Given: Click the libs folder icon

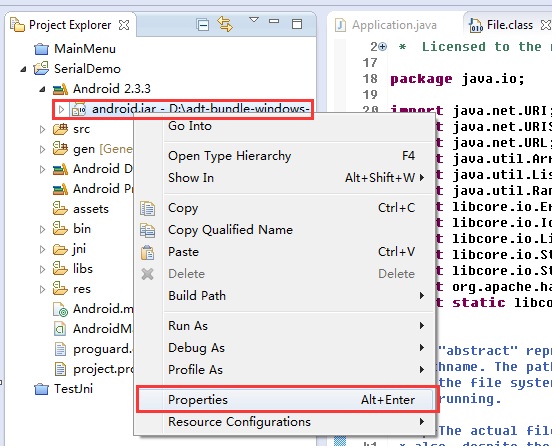Looking at the screenshot, I should click(x=60, y=269).
